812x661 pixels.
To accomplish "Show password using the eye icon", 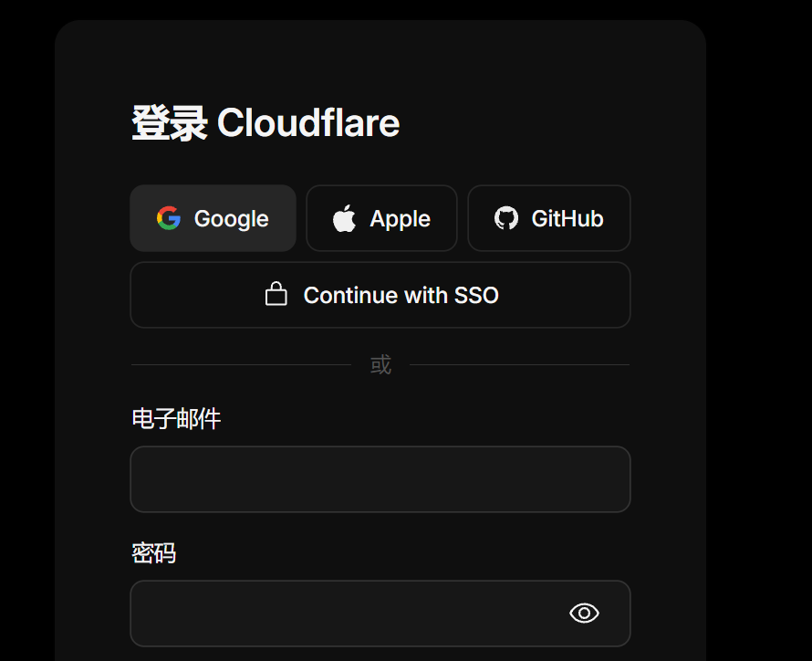I will [x=584, y=614].
